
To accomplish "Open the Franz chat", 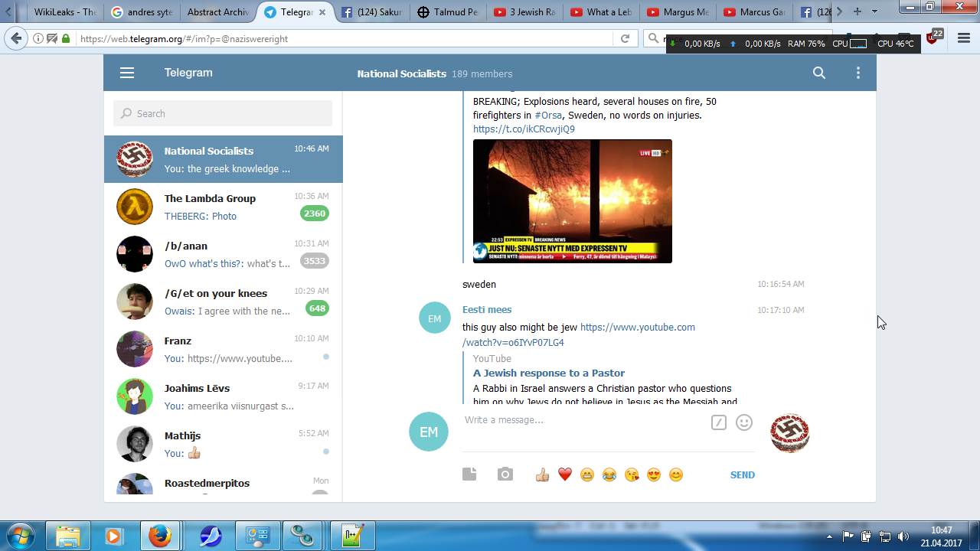I will [223, 349].
